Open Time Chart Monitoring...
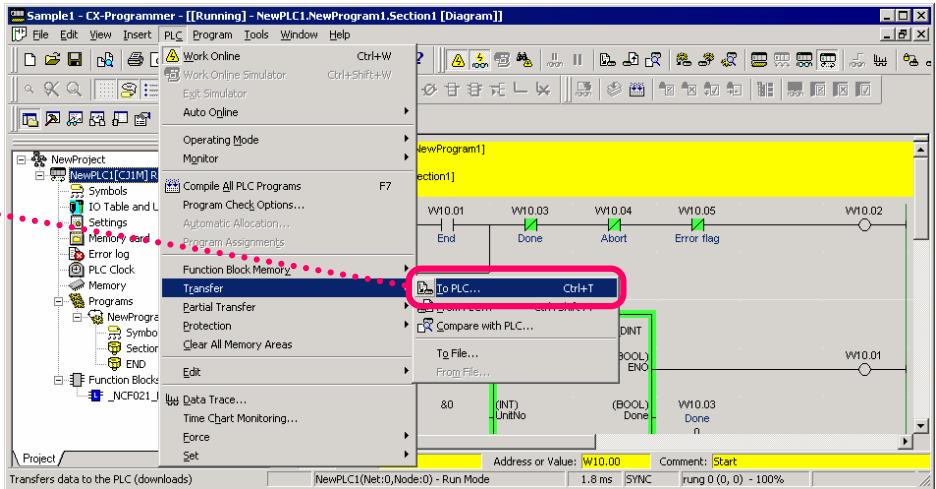936x489 pixels. [x=288, y=419]
